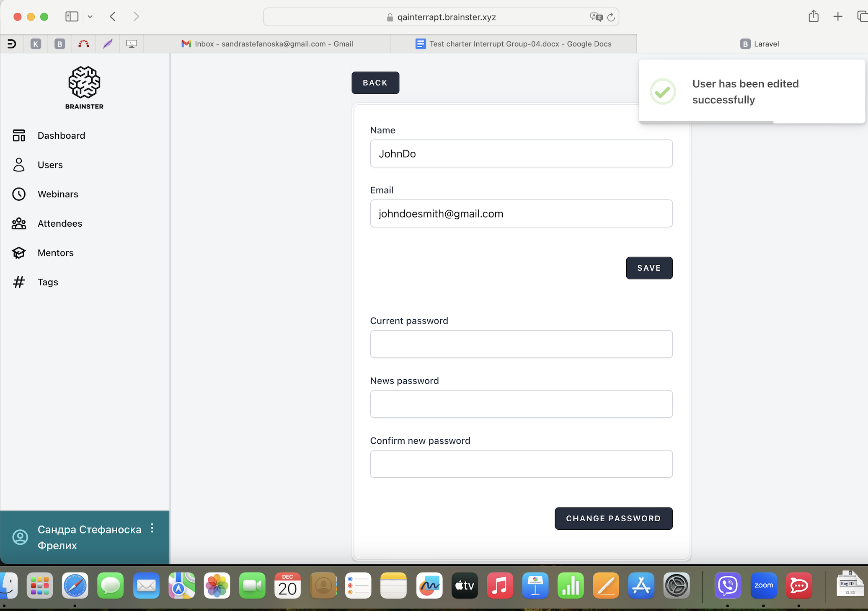Open Mentors via graduation cap icon

(19, 253)
